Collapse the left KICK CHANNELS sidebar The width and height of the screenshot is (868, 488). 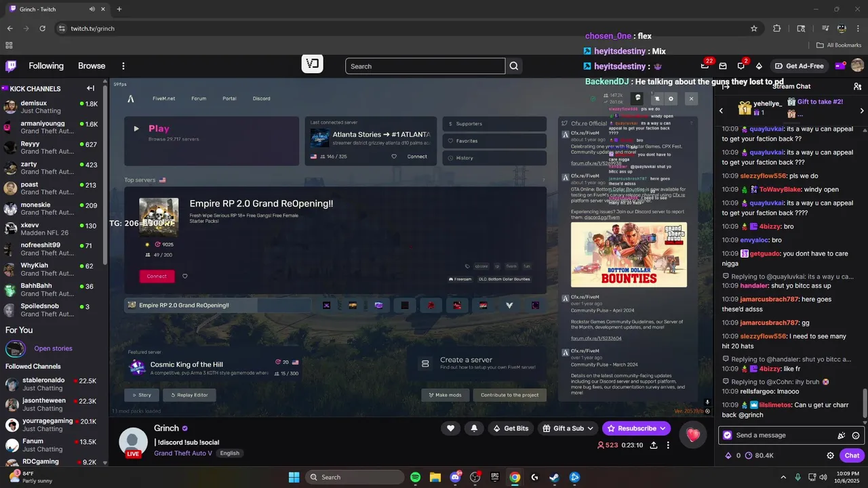pyautogui.click(x=90, y=88)
